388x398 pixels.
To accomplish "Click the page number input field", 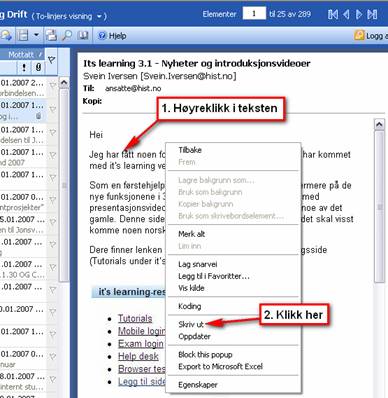I will coord(254,14).
